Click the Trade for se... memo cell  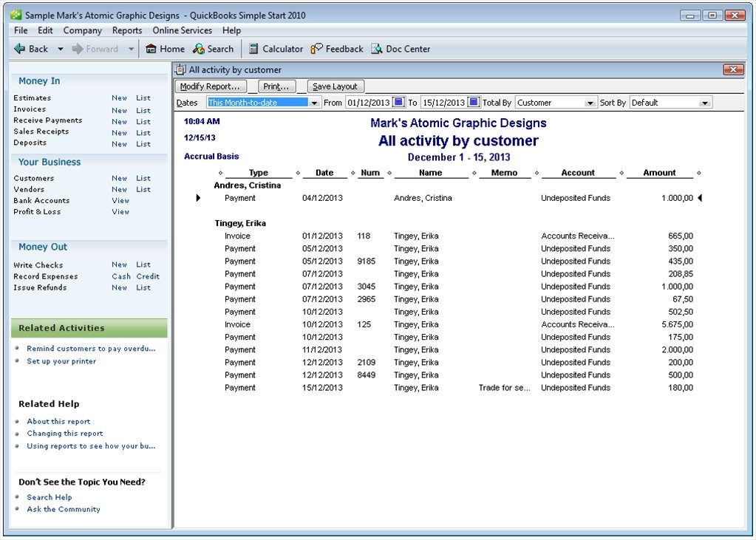click(x=504, y=388)
